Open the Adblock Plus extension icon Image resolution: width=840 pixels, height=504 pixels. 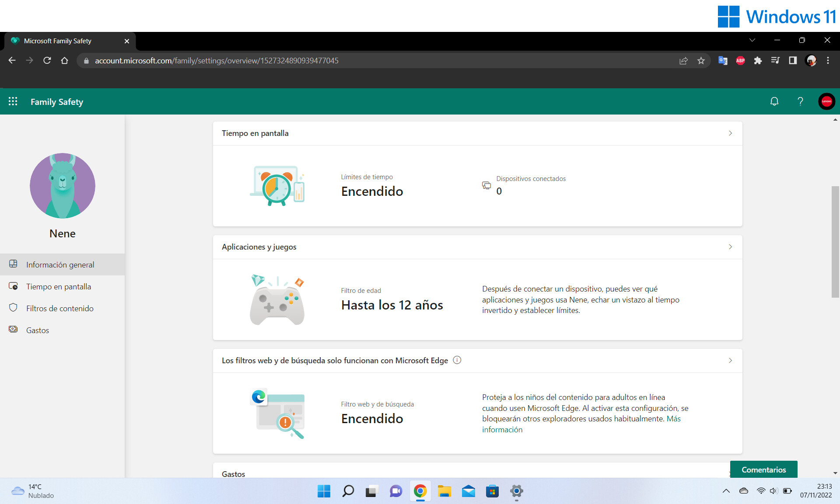point(740,61)
